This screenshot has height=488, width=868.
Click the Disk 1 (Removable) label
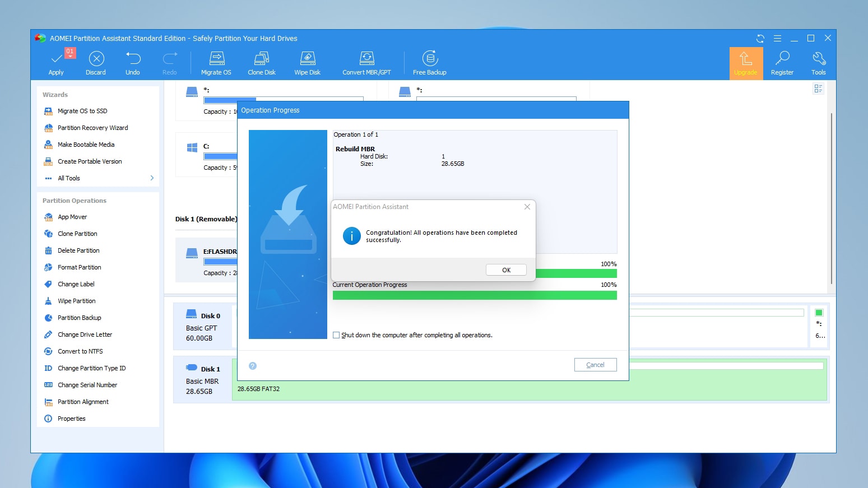(x=206, y=219)
